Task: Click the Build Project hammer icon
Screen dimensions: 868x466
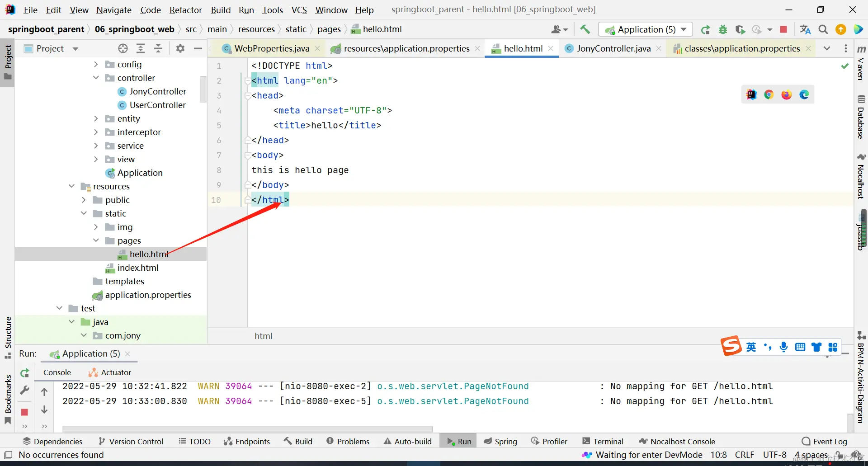Action: (585, 29)
